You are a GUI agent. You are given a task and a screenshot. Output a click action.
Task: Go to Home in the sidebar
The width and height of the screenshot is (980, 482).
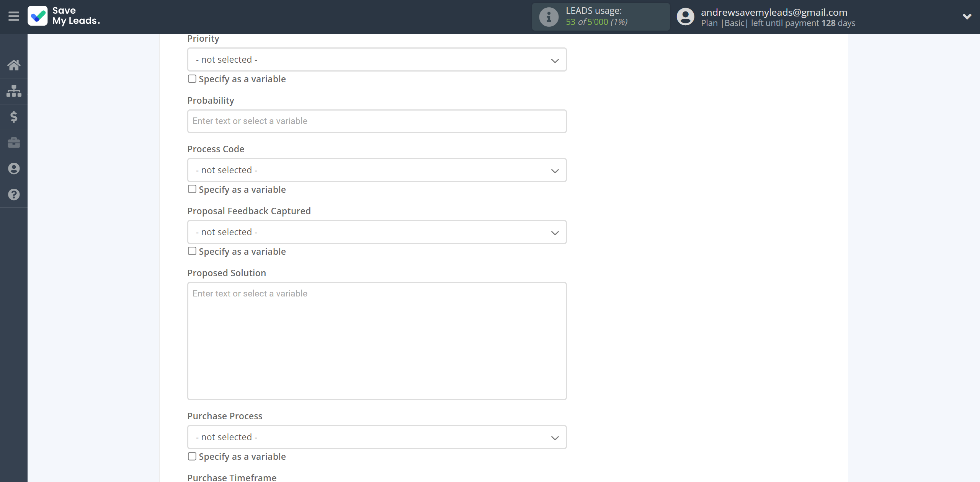tap(14, 65)
